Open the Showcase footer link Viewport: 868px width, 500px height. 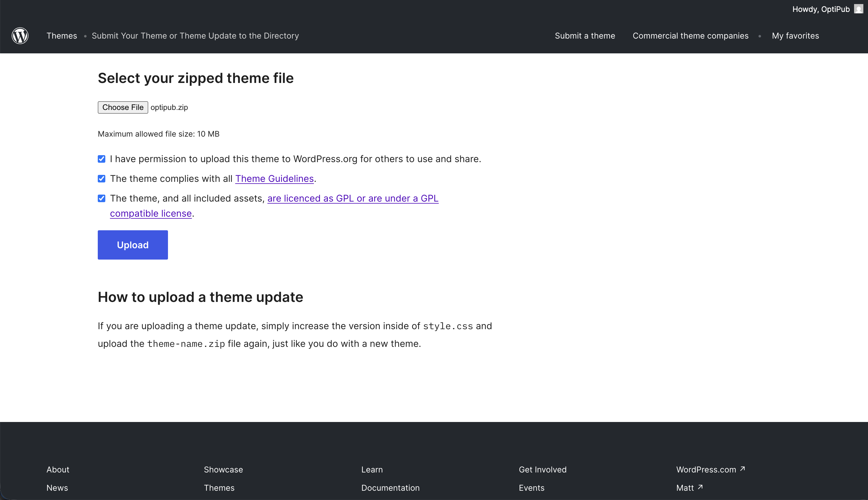coord(223,470)
